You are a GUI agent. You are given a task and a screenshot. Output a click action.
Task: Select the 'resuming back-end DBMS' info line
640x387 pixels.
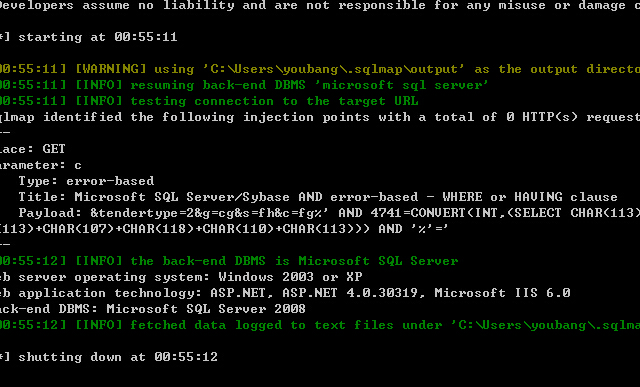(244, 85)
